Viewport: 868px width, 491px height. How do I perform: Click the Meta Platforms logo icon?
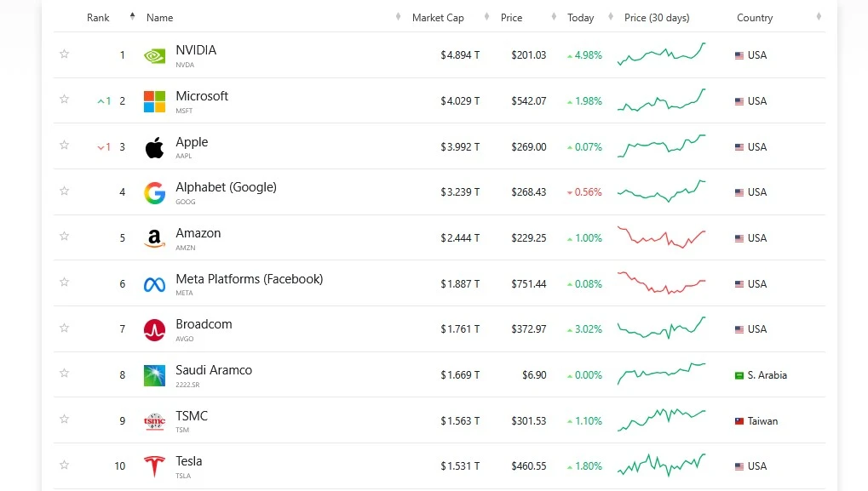154,285
